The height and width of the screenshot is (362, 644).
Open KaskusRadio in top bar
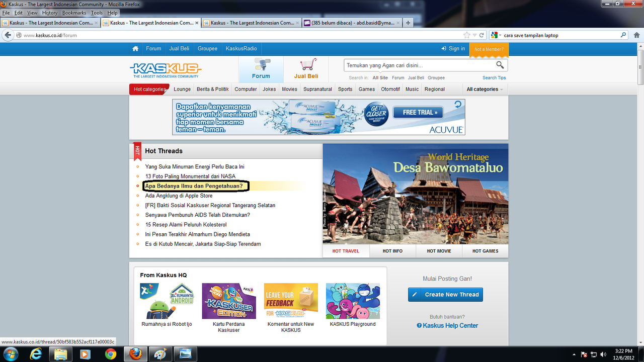click(x=241, y=49)
